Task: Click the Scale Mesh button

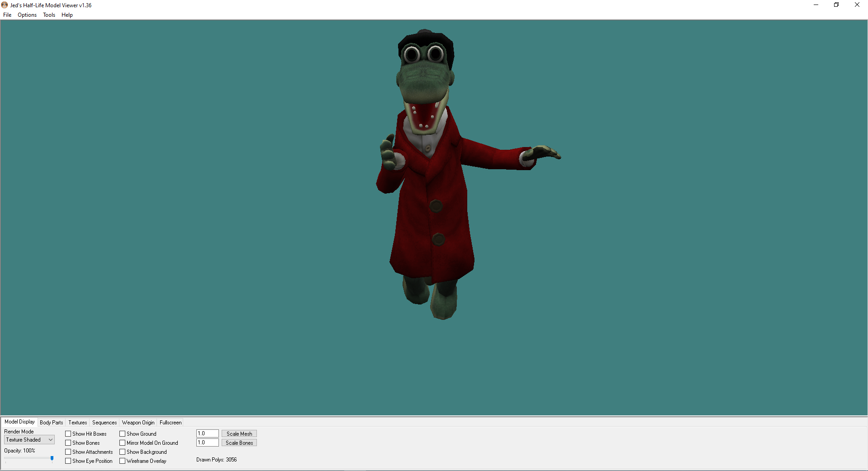Action: [x=239, y=434]
